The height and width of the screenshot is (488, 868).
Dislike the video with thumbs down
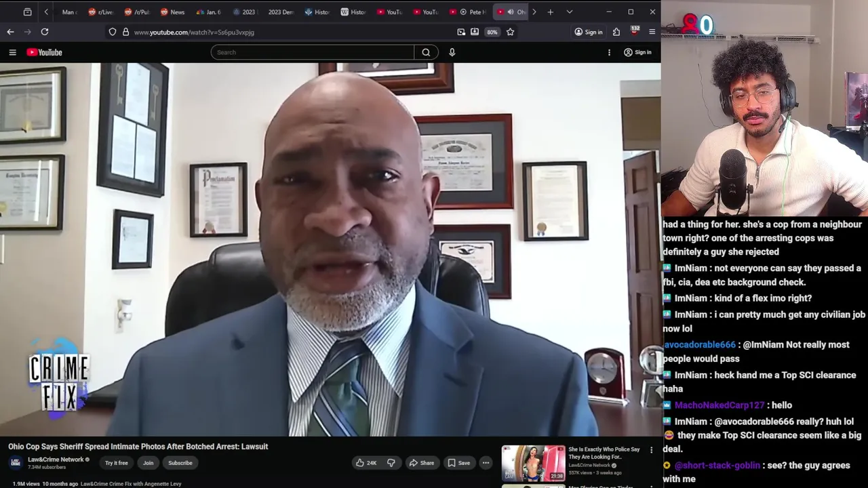click(x=391, y=463)
